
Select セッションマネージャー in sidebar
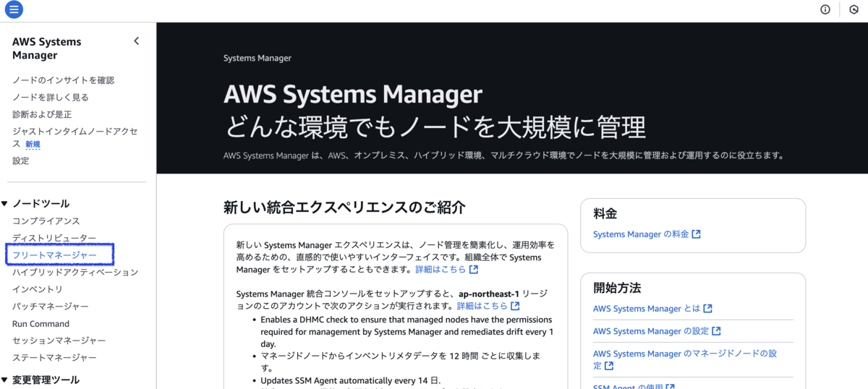pyautogui.click(x=59, y=341)
